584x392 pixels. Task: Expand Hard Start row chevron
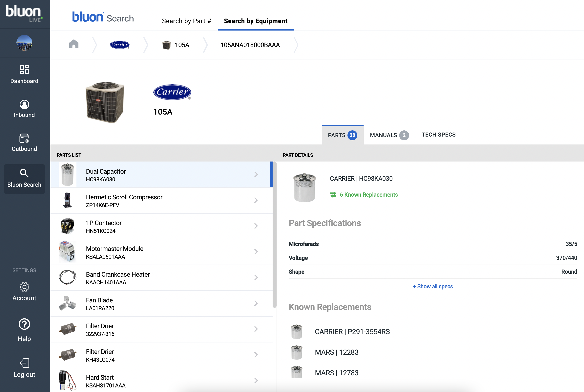click(x=256, y=381)
